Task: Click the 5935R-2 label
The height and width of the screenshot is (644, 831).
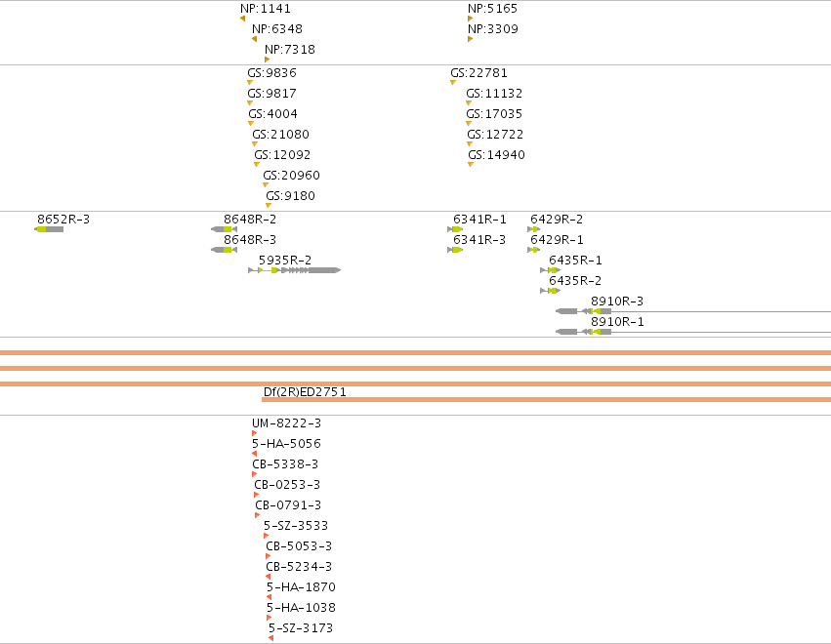Action: (x=285, y=261)
